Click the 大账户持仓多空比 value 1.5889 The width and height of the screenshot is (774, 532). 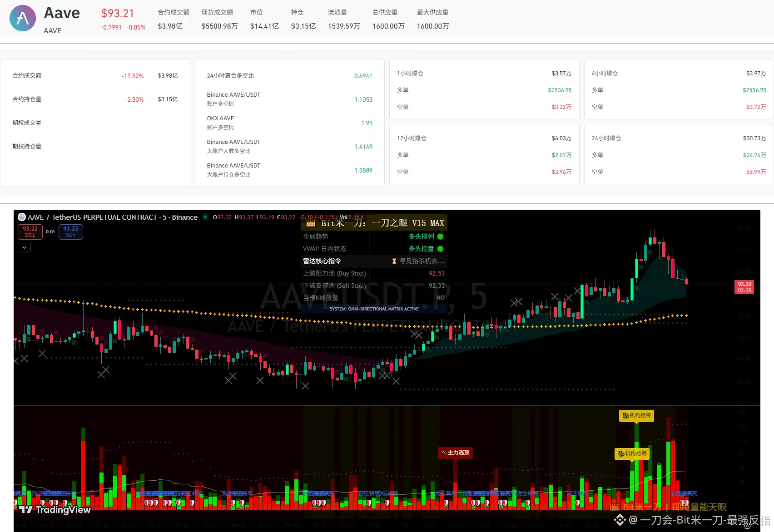click(x=363, y=170)
